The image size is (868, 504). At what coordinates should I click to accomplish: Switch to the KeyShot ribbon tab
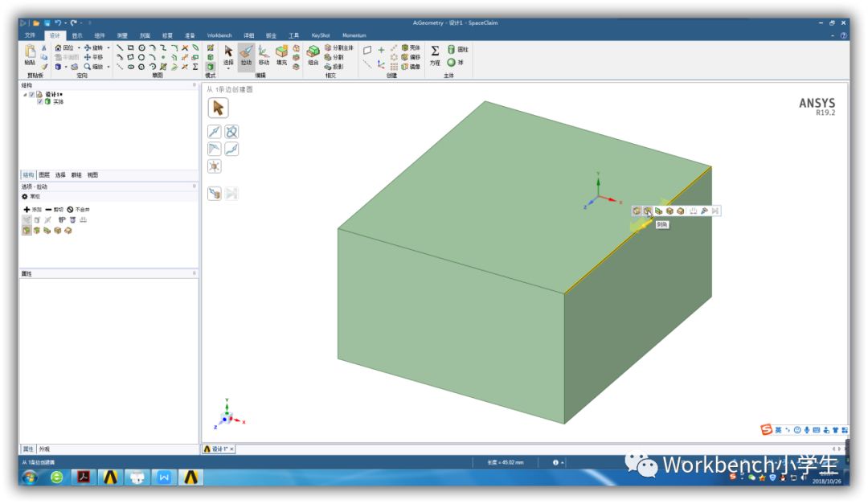(x=321, y=35)
